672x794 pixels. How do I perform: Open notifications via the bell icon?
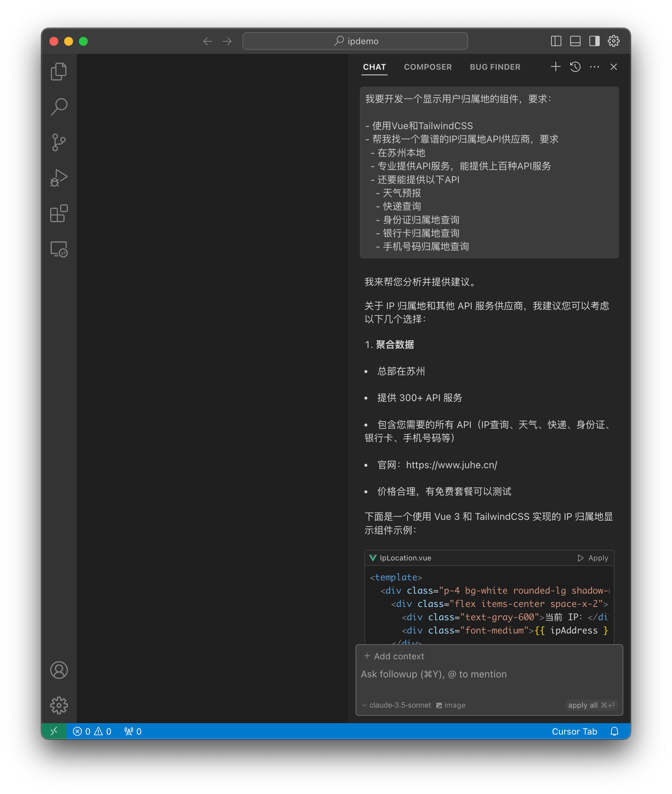click(614, 732)
